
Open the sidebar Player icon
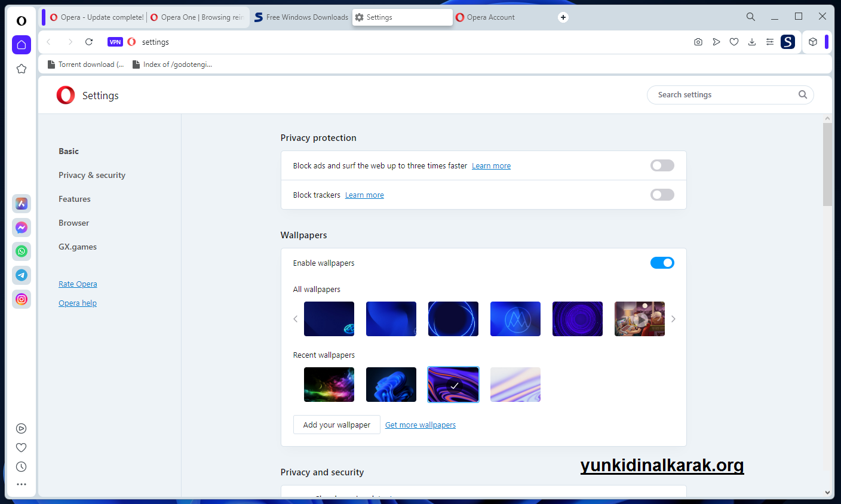pyautogui.click(x=22, y=428)
